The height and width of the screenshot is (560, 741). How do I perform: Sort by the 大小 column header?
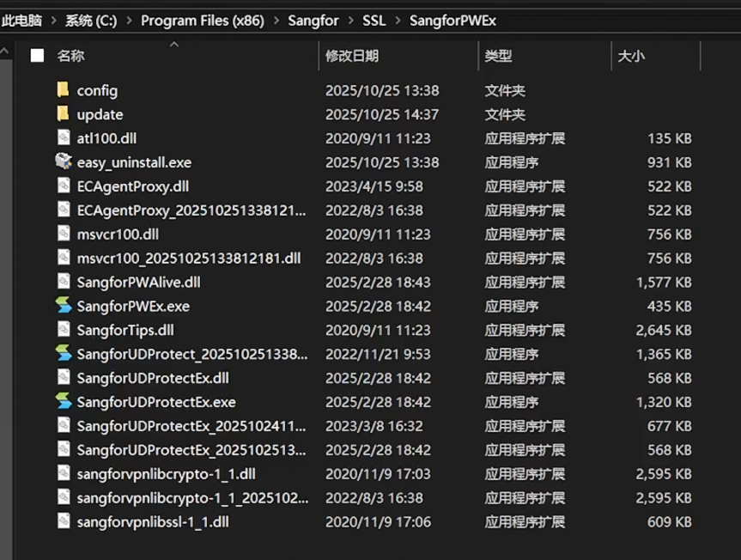point(630,56)
